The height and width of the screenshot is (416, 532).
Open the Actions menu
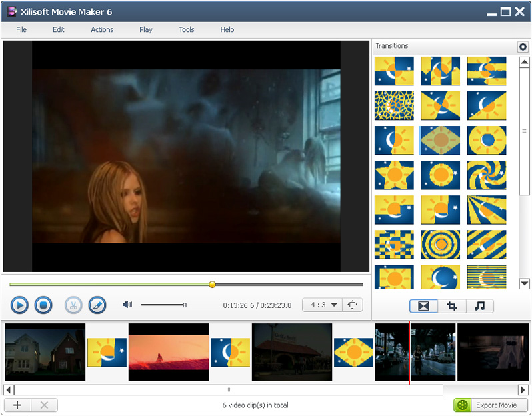click(x=102, y=30)
